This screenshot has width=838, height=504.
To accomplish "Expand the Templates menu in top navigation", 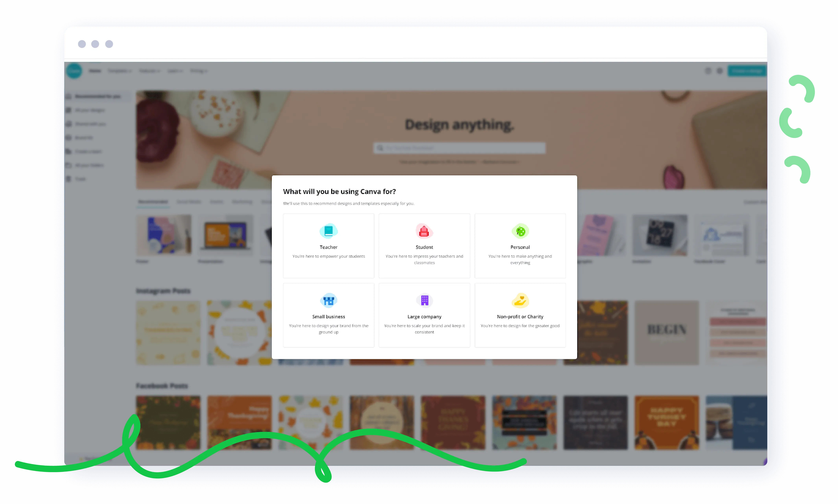I will click(120, 71).
